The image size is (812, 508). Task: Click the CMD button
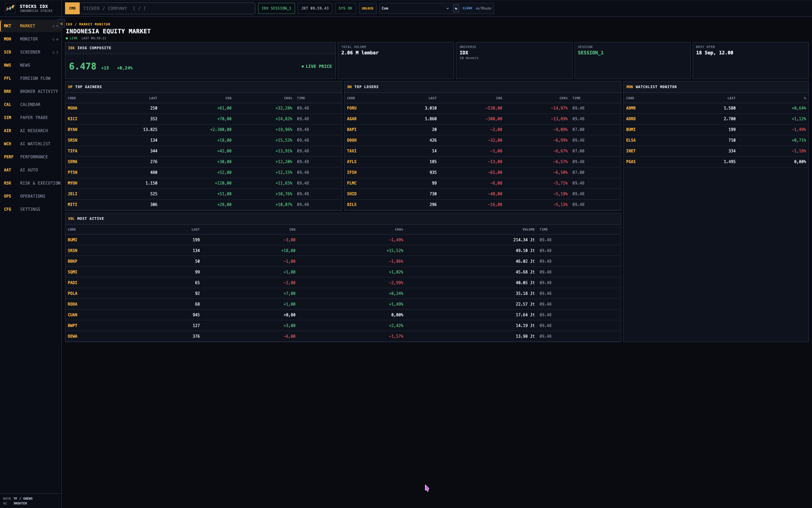point(72,8)
